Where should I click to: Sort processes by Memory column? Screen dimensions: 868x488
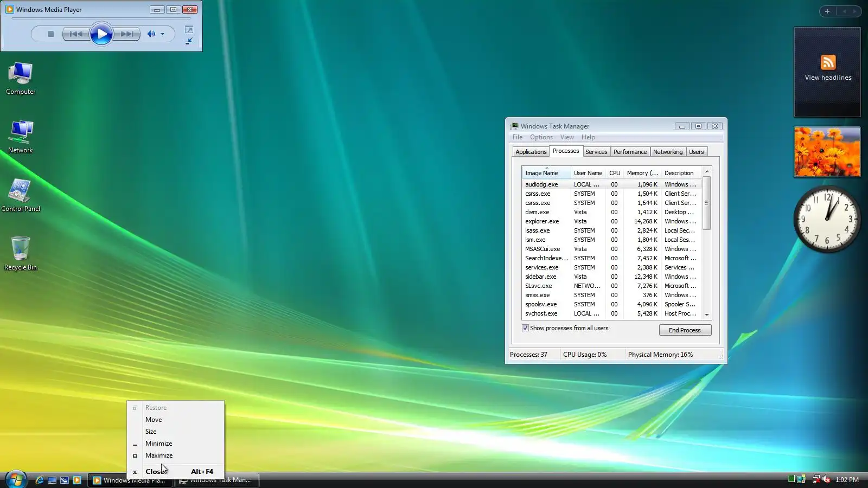pyautogui.click(x=642, y=173)
